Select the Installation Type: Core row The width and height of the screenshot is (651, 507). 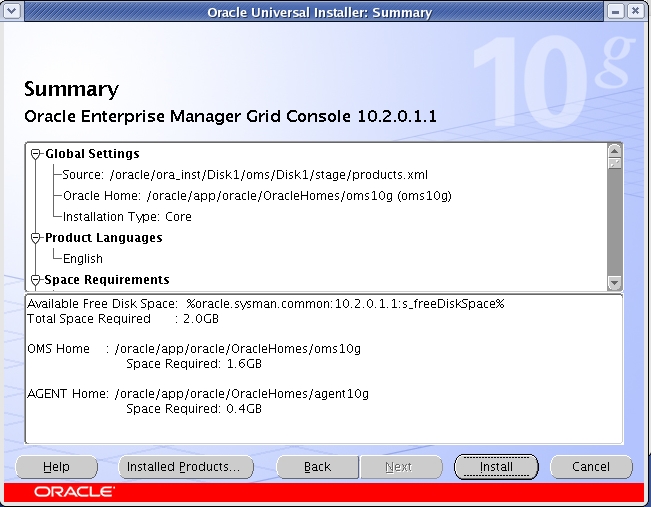127,217
